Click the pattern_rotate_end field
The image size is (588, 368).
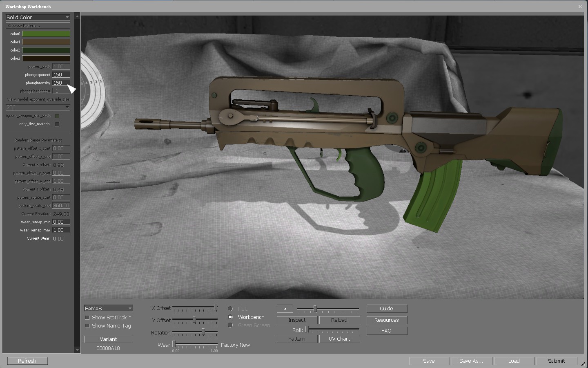[x=61, y=205]
